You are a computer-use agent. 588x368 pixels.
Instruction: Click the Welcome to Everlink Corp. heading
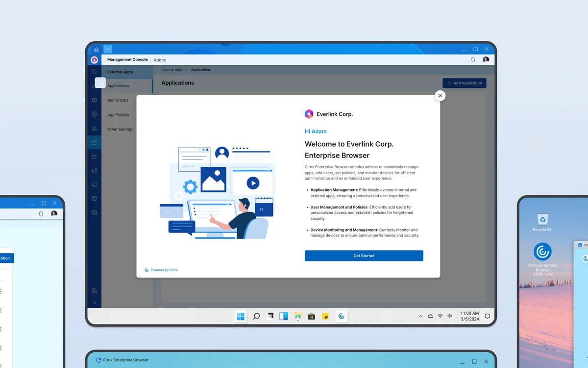[x=349, y=150]
